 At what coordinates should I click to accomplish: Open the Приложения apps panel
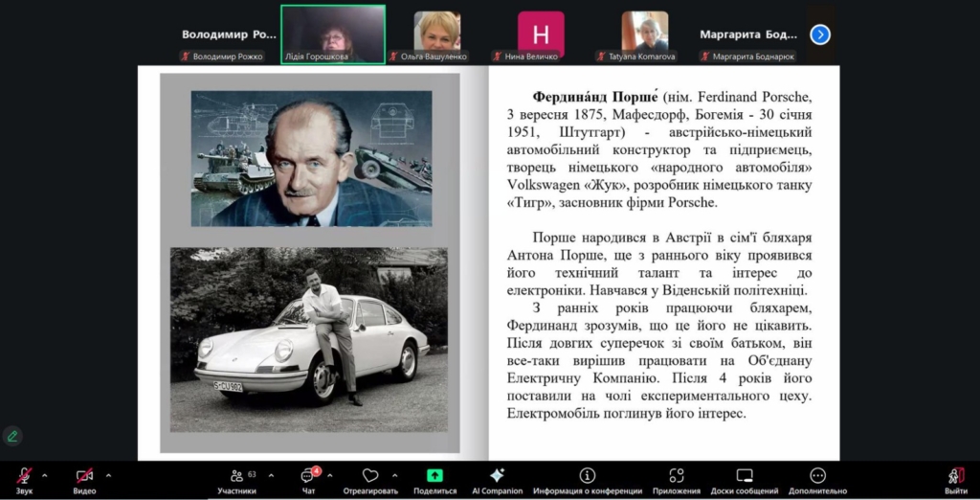click(x=677, y=477)
